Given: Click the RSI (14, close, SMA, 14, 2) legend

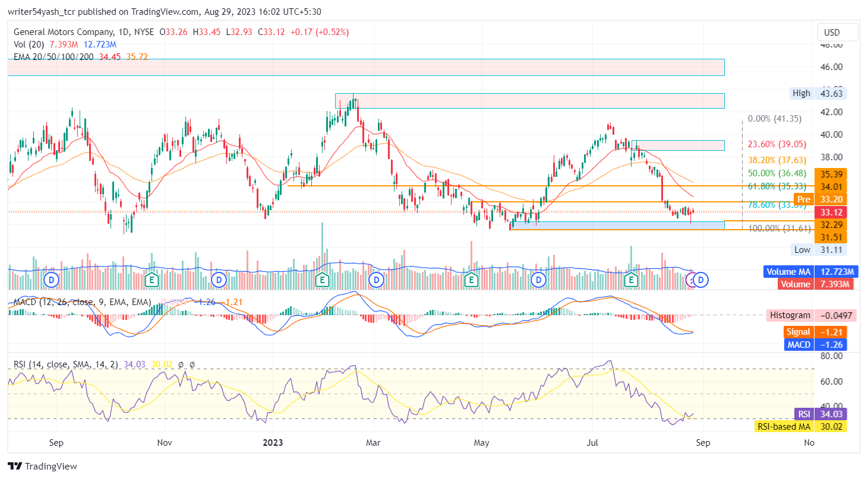Looking at the screenshot, I should point(67,364).
